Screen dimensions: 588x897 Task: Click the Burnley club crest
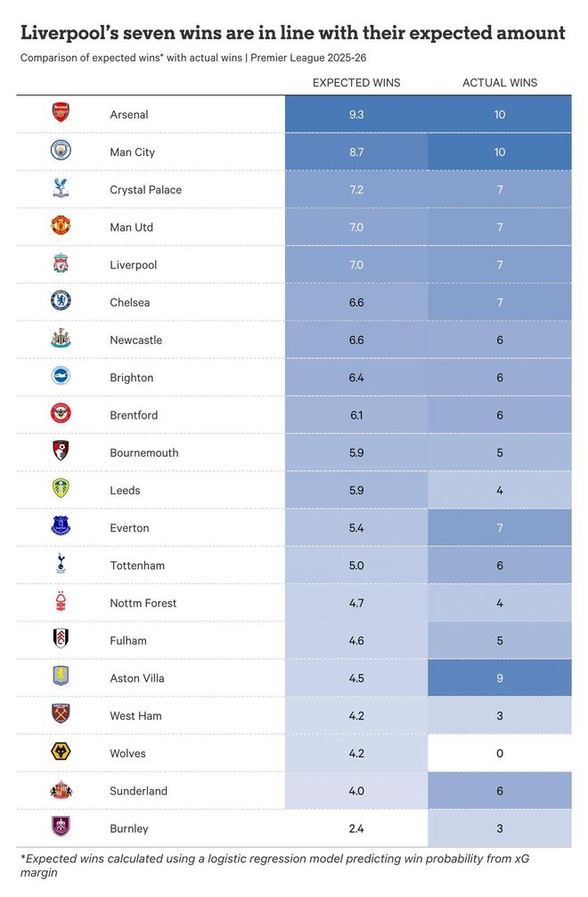[60, 827]
